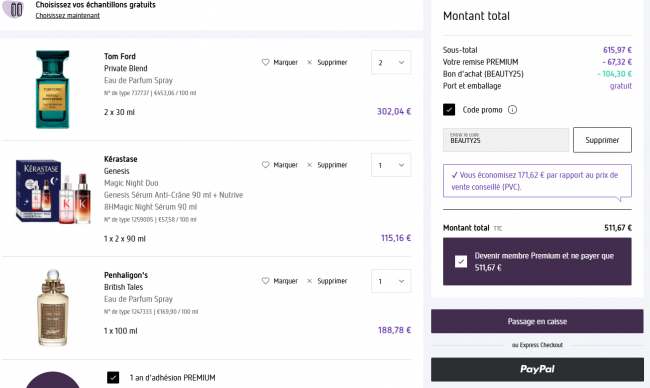This screenshot has width=650, height=388.
Task: Click the 115,16 € price
Action: tap(396, 238)
